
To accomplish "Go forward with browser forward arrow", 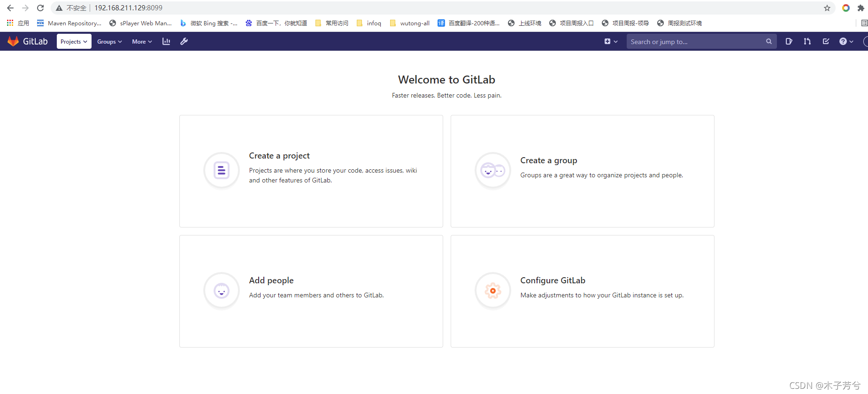I will (x=25, y=8).
